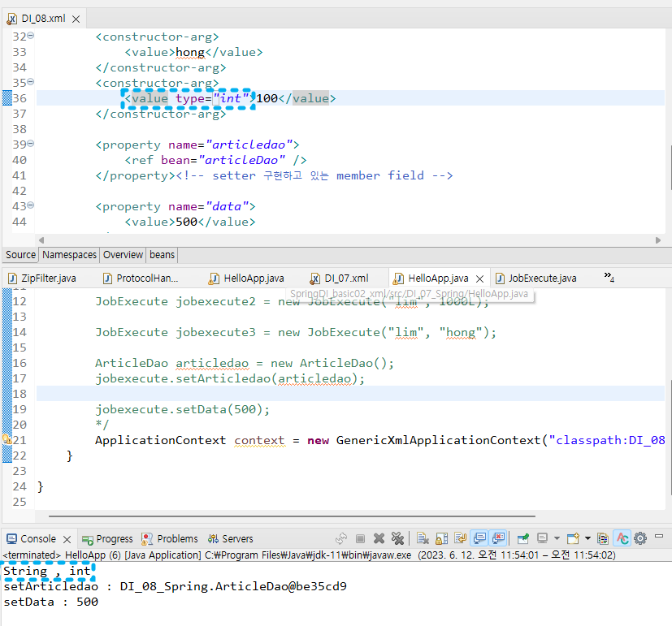Viewport: 672px width, 626px height.
Task: Click the console colored-lines page icon
Action: [603, 538]
